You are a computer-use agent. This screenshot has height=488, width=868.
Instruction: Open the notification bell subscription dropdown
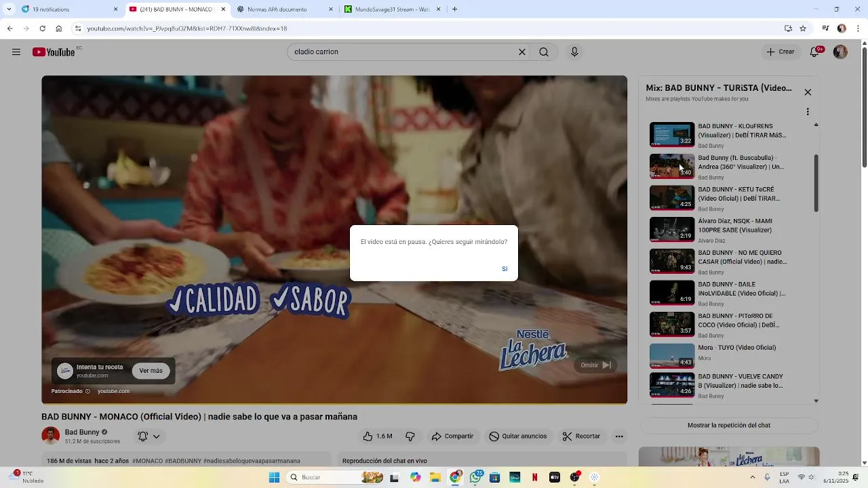click(x=149, y=436)
